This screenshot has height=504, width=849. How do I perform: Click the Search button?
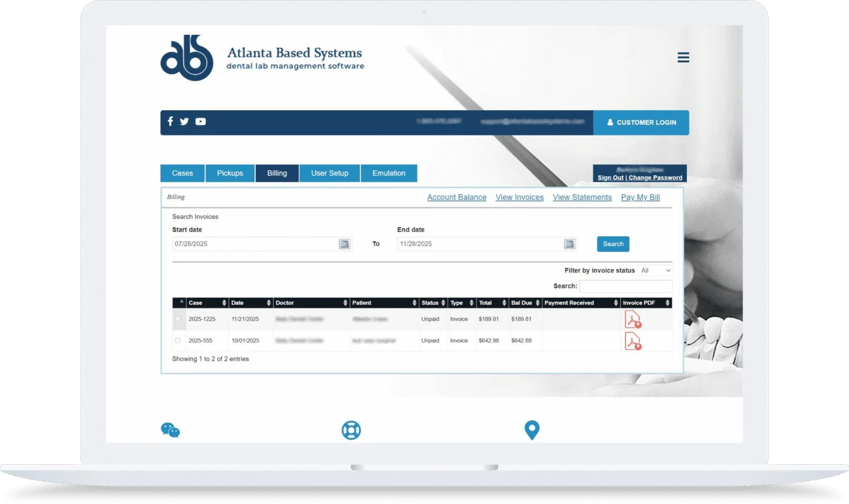[613, 244]
